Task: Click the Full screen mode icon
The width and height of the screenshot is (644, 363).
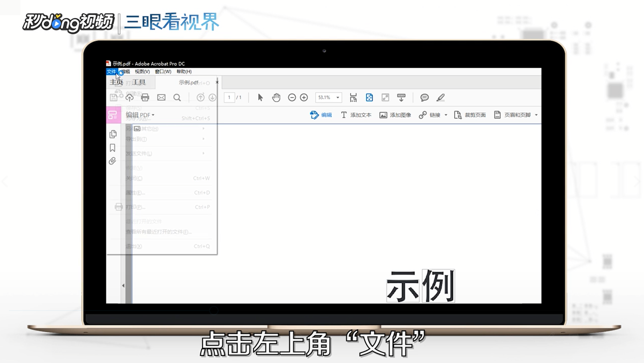Action: pos(385,97)
